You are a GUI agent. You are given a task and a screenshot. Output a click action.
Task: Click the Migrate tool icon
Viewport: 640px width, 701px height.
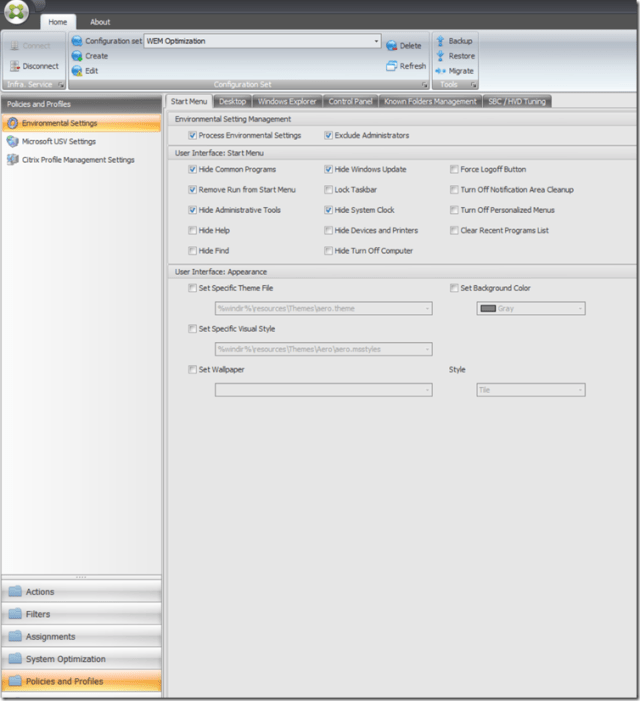point(440,71)
